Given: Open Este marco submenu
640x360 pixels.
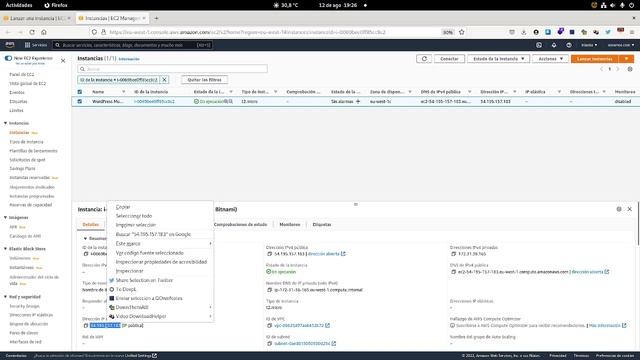Looking at the screenshot, I should [160, 244].
